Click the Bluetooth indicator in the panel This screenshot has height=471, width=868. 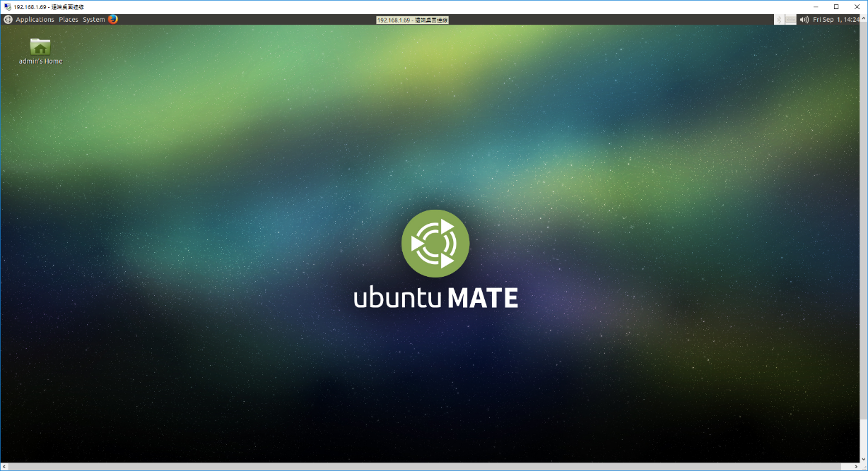pyautogui.click(x=779, y=20)
